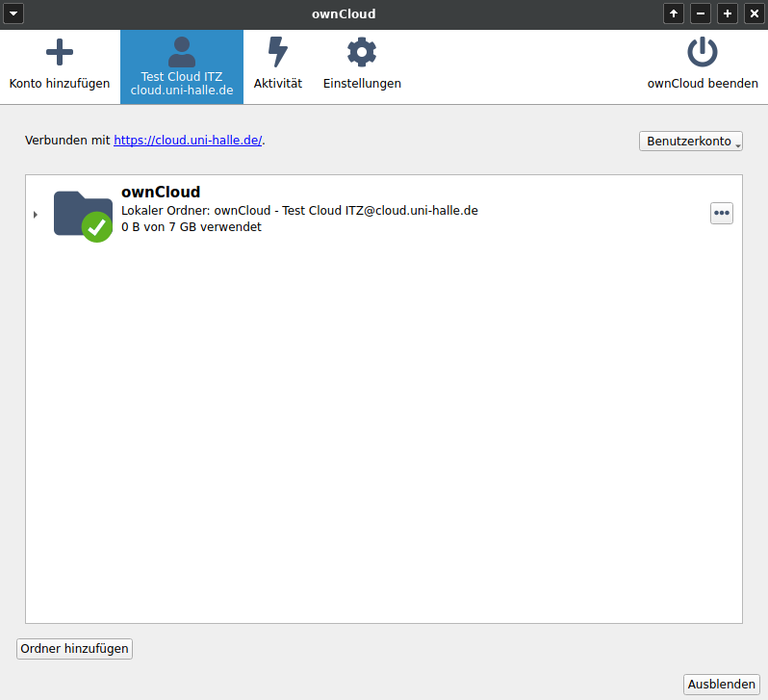Click the plus icon to add account
This screenshot has width=768, height=700.
tap(60, 52)
